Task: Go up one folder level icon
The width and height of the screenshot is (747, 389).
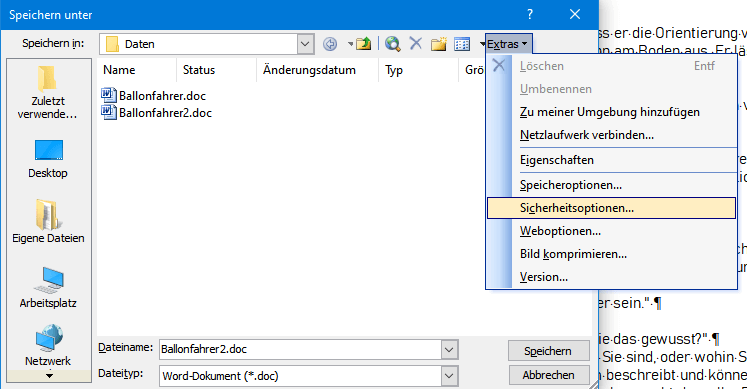Action: point(364,44)
